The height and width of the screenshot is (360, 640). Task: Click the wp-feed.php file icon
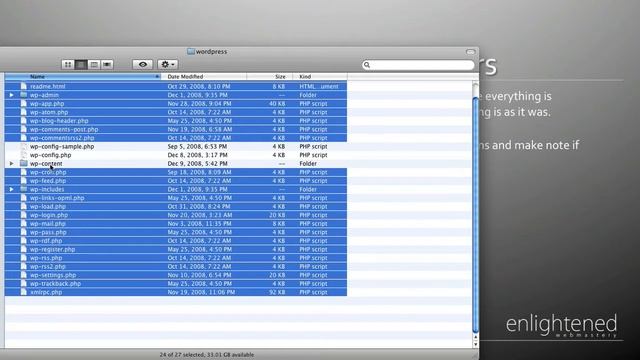pyautogui.click(x=24, y=181)
